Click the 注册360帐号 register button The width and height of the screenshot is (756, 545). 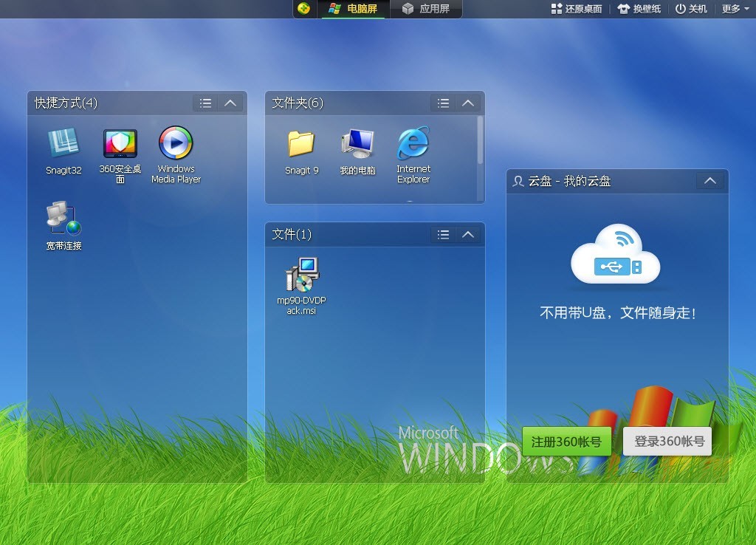coord(566,442)
